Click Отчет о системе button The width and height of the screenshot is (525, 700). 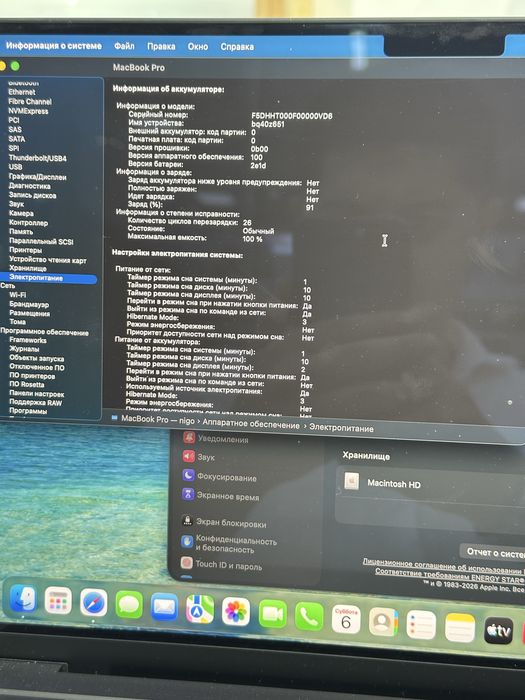[493, 553]
